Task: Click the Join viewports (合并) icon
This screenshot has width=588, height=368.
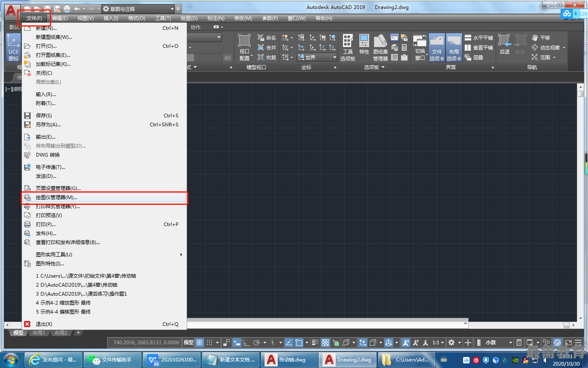Action: pyautogui.click(x=261, y=47)
